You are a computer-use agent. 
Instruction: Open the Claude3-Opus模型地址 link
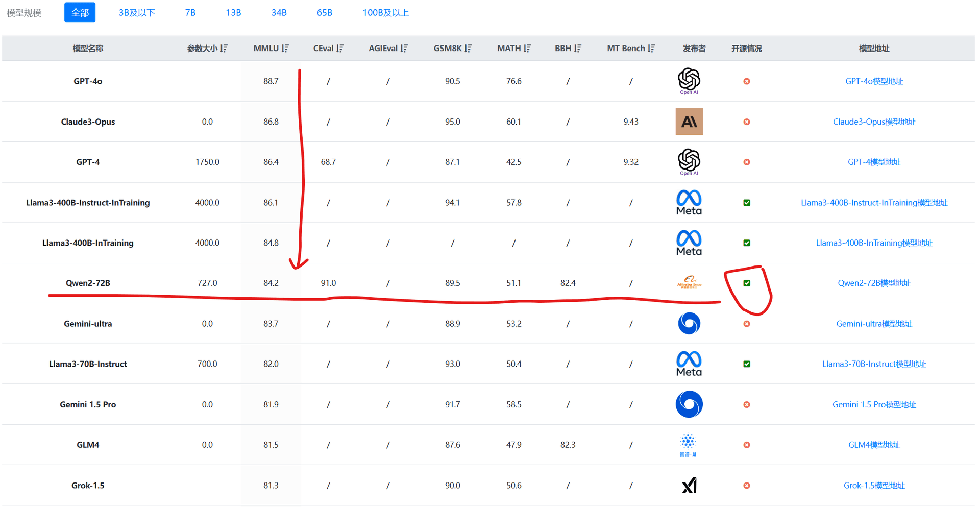(x=873, y=122)
